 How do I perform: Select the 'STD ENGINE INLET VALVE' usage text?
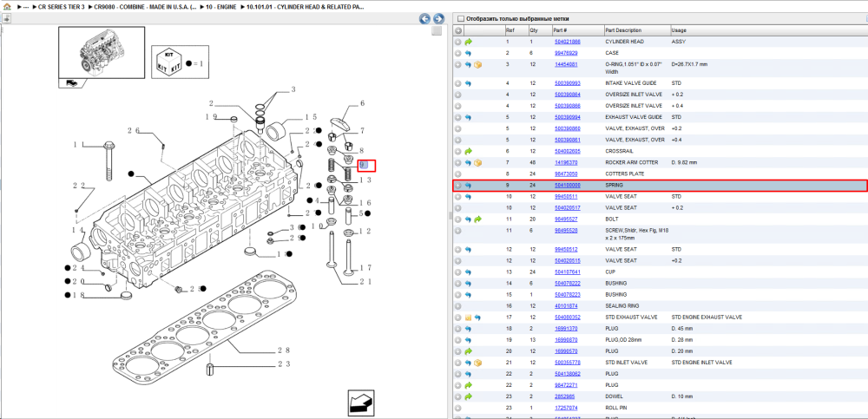click(701, 363)
